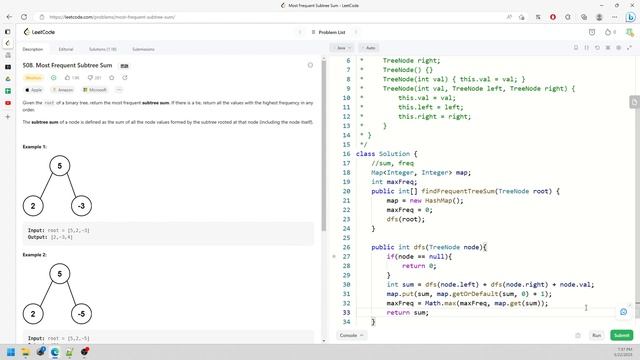Screen dimensions: 640x360
Task: Click code line 33 'return sum;'
Action: pos(407,313)
